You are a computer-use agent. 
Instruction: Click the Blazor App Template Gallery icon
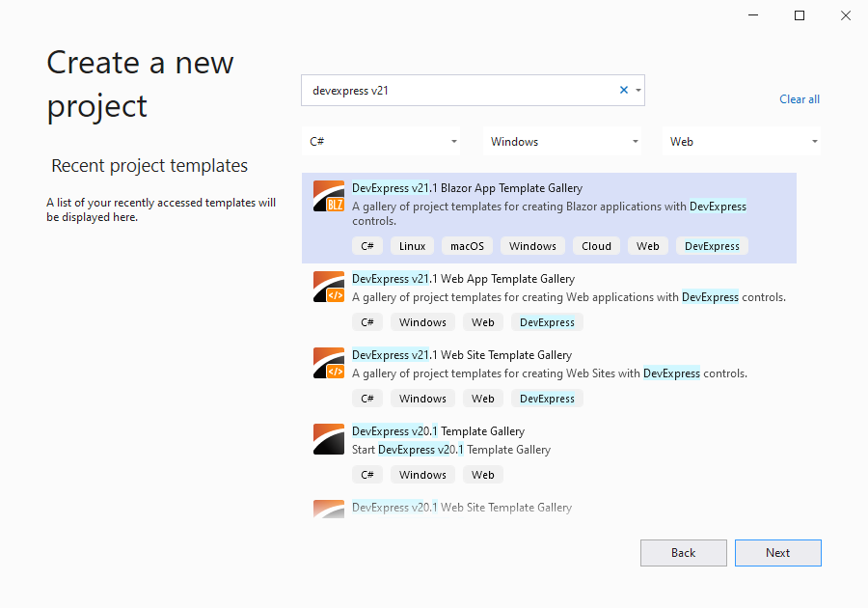pos(329,196)
